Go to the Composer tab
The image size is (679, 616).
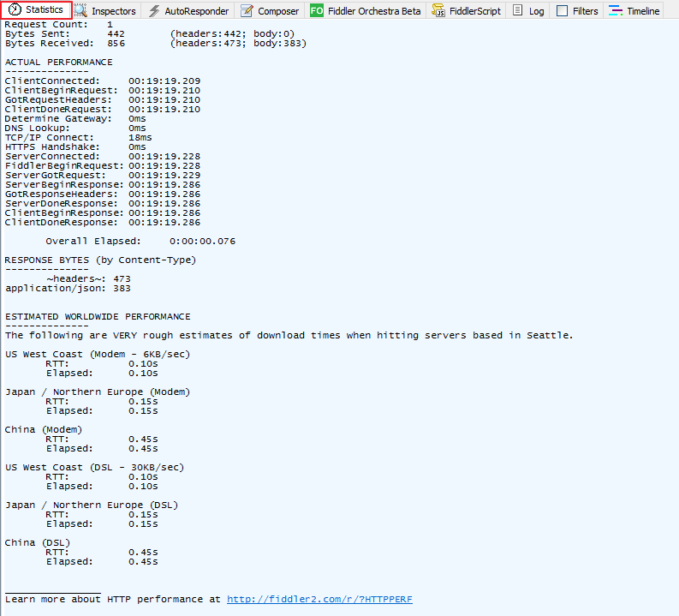point(279,11)
